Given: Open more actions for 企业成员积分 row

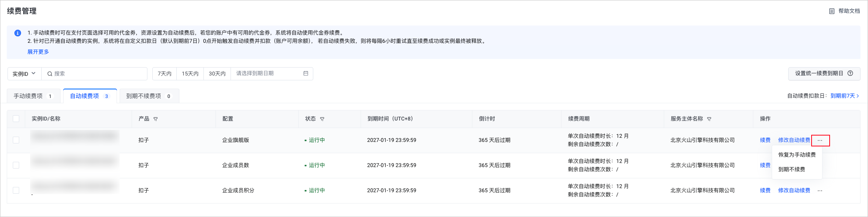Looking at the screenshot, I should pos(820,191).
